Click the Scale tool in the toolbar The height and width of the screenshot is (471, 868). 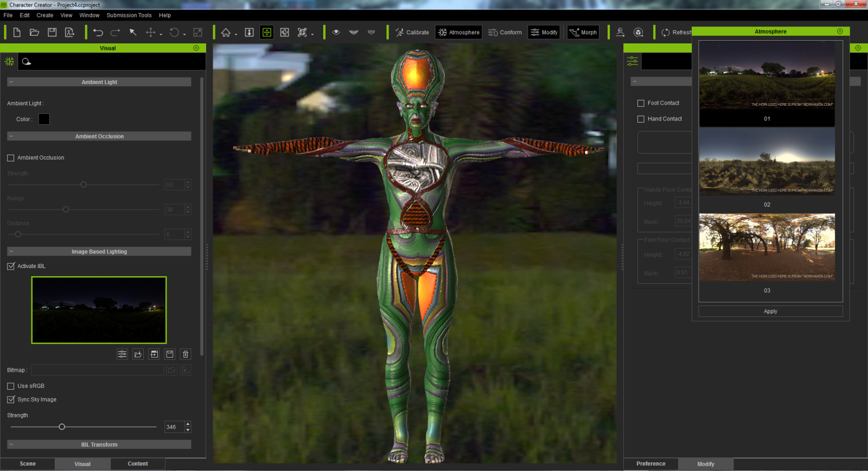tap(198, 33)
